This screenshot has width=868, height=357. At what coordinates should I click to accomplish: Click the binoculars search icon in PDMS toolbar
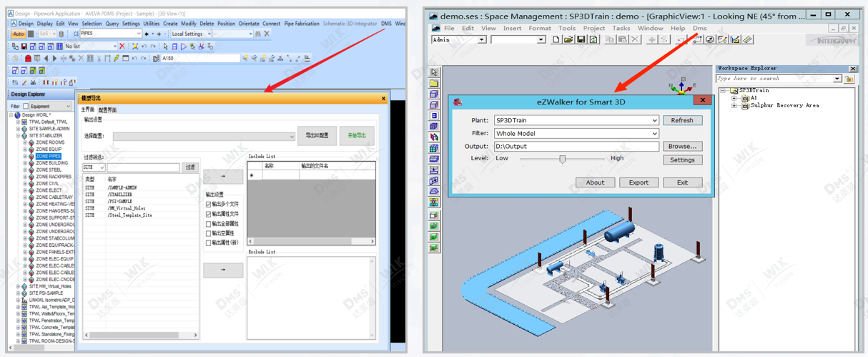click(x=257, y=34)
